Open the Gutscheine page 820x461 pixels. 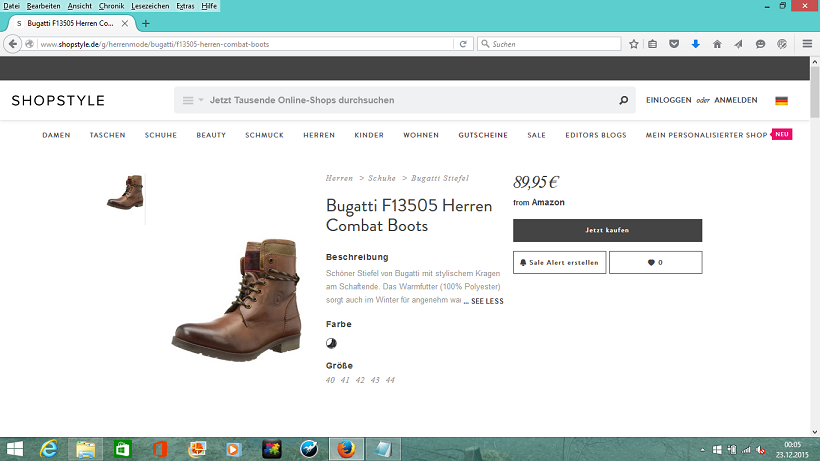(x=483, y=135)
